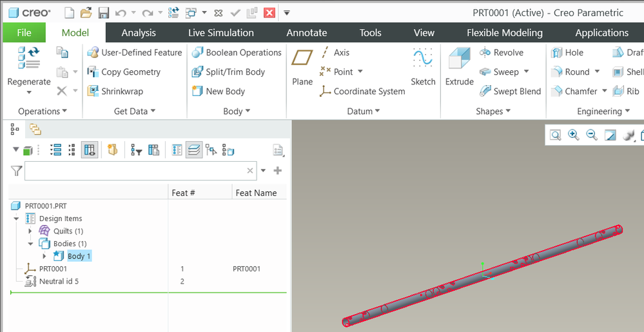The image size is (644, 332).
Task: Toggle the layer tree tab icon
Action: [x=35, y=130]
